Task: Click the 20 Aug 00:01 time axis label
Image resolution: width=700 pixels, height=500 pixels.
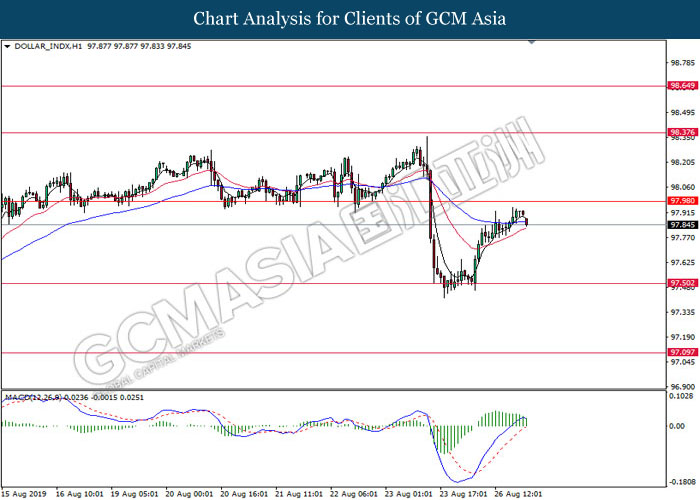Action: (x=190, y=492)
